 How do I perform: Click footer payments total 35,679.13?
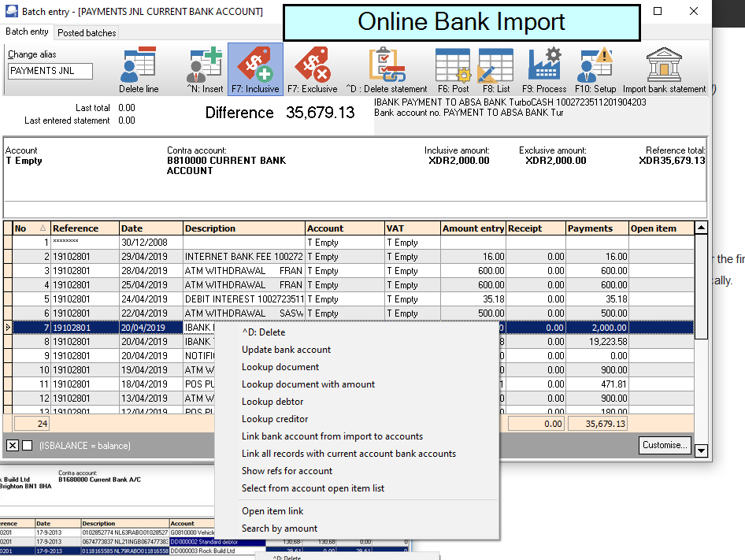pos(598,424)
